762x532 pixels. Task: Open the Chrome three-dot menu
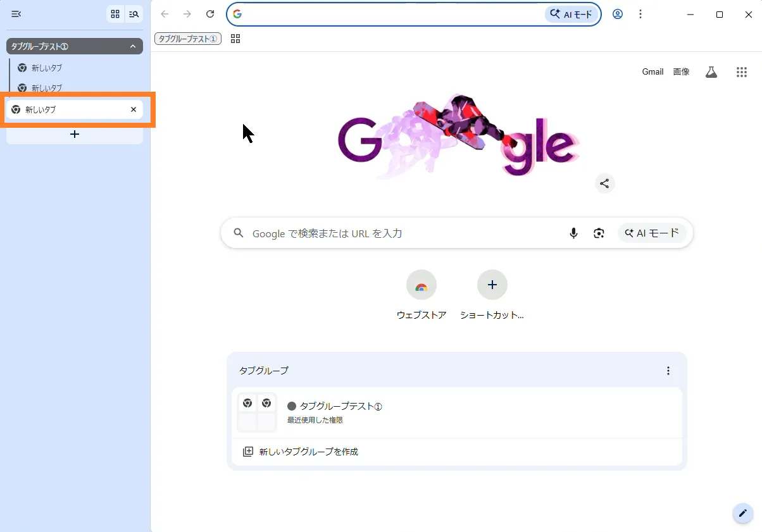640,14
